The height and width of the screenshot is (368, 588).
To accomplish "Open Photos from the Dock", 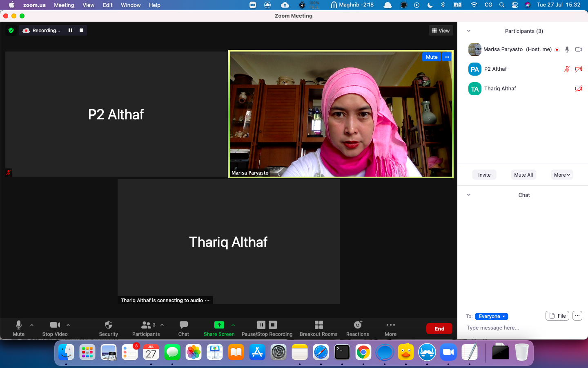I will (x=194, y=352).
